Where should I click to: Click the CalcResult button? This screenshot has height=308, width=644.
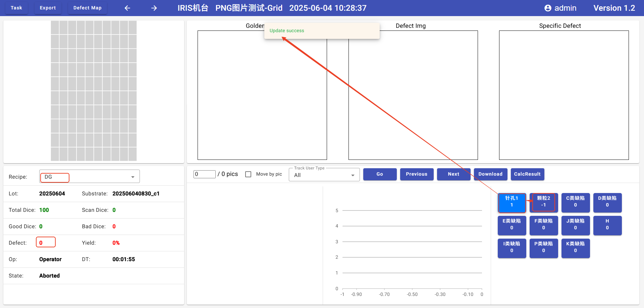(x=527, y=174)
